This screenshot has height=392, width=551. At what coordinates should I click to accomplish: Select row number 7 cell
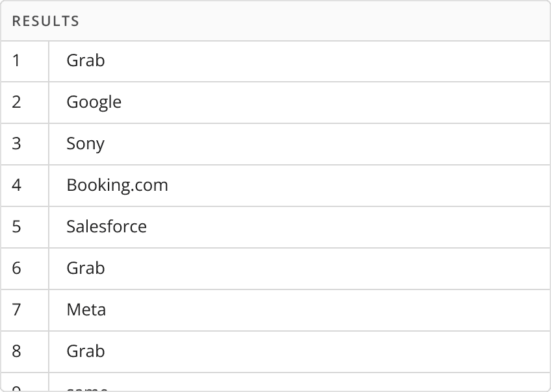click(25, 310)
